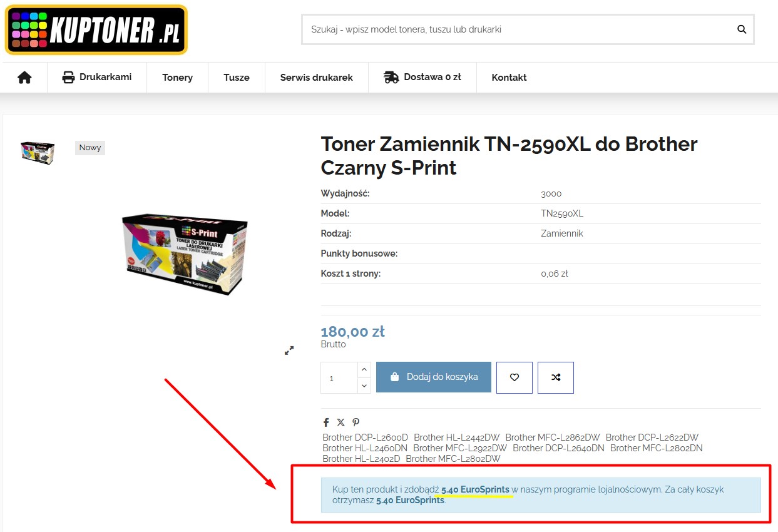
Task: Open the Kontakt link
Action: (x=509, y=78)
